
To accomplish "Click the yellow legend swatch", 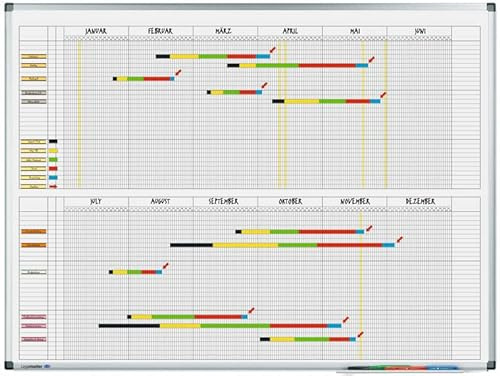I will pyautogui.click(x=53, y=151).
